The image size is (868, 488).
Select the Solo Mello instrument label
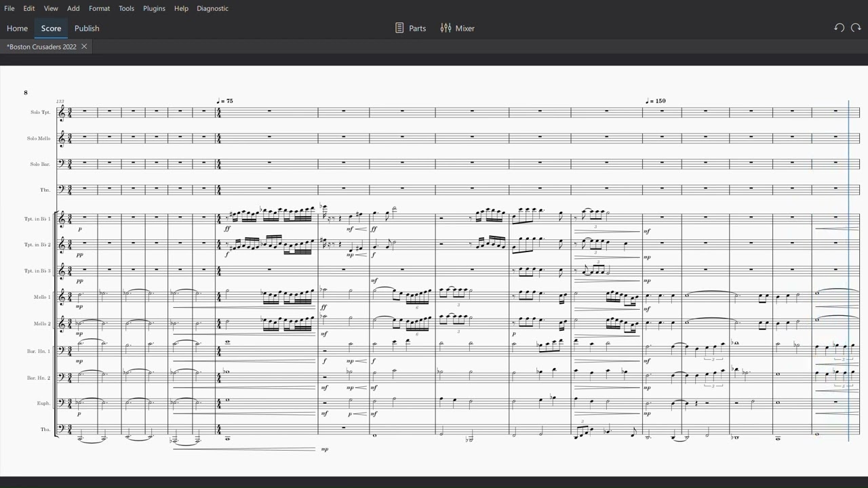click(x=39, y=138)
